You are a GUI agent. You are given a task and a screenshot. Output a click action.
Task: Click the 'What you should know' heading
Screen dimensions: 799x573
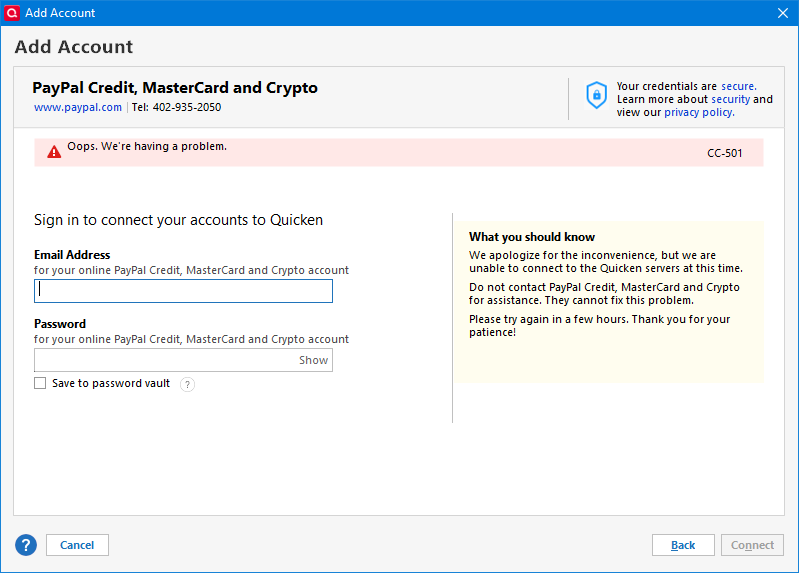531,237
